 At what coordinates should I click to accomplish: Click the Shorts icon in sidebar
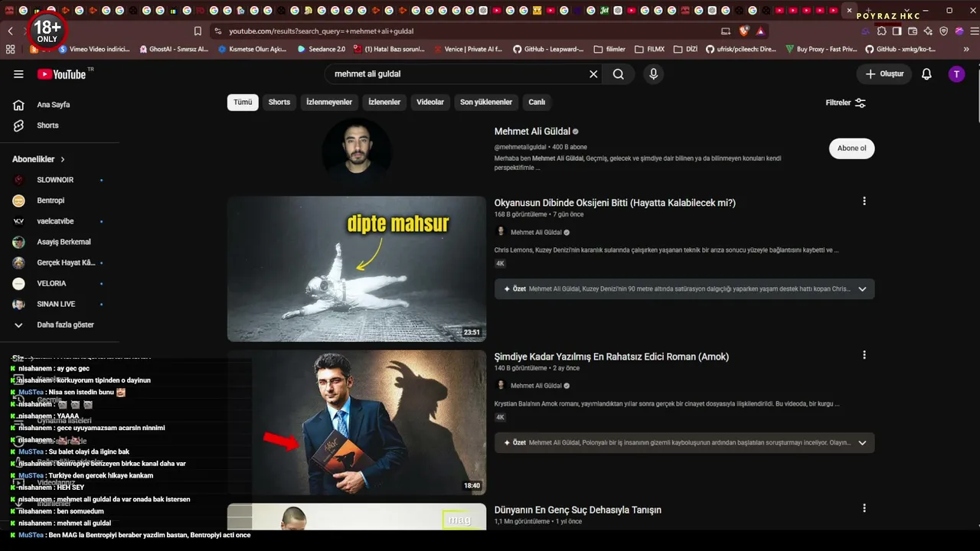point(18,126)
